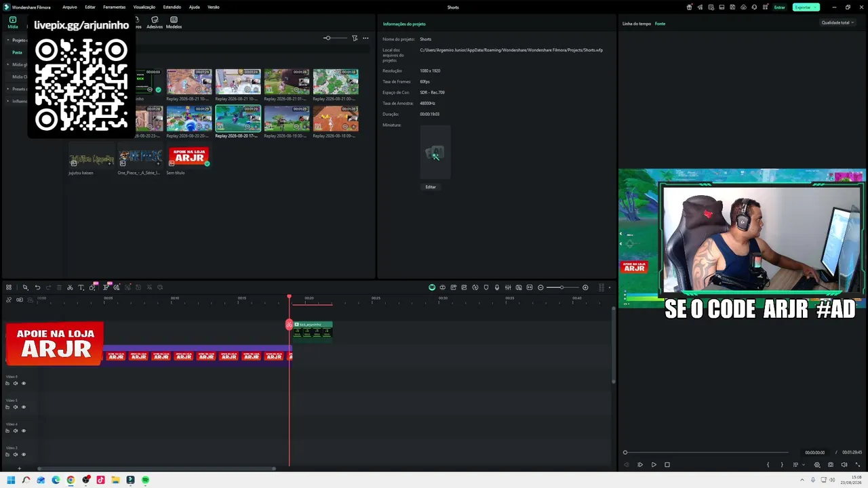Image resolution: width=868 pixels, height=488 pixels.
Task: Lock the Vídeo 6 track
Action: click(7, 384)
